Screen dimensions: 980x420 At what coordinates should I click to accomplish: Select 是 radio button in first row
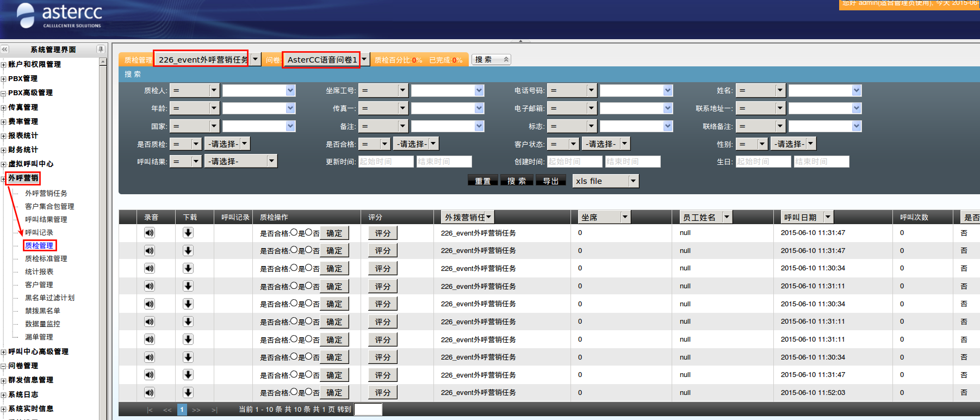click(x=294, y=232)
